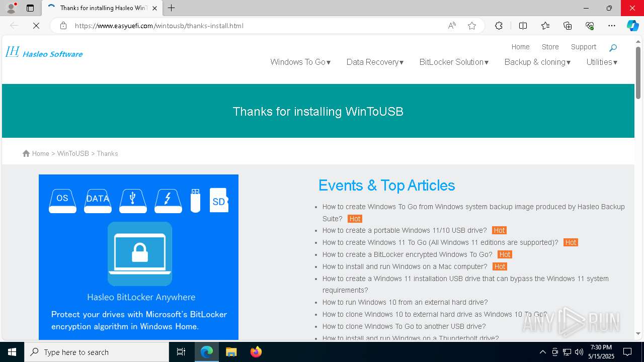Activate the Read aloud icon

click(x=452, y=26)
